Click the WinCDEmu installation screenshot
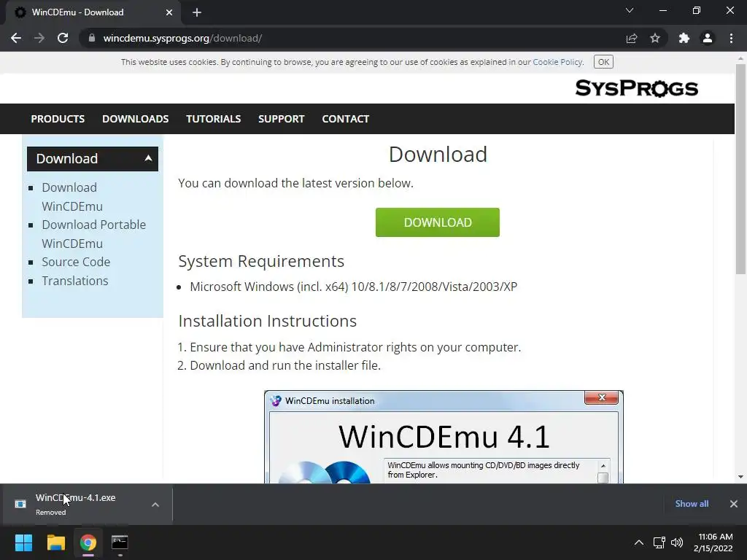 (x=444, y=437)
